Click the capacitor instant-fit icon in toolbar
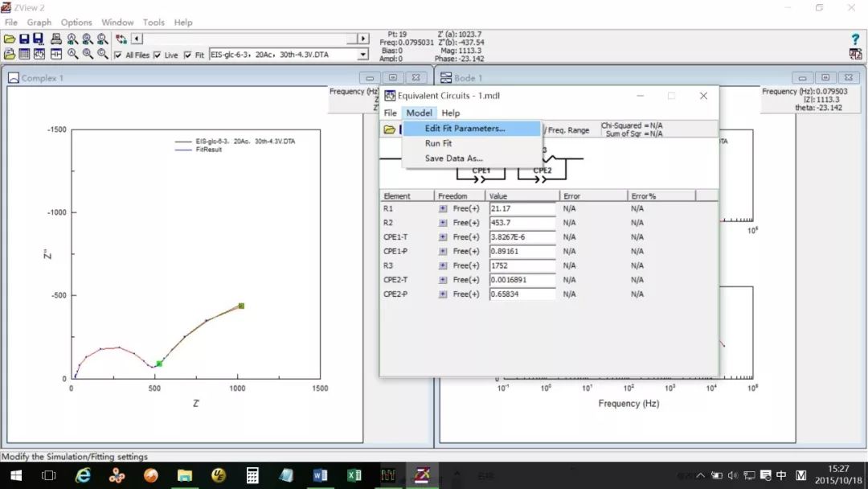Screen dimensions: 868x489 [56, 54]
